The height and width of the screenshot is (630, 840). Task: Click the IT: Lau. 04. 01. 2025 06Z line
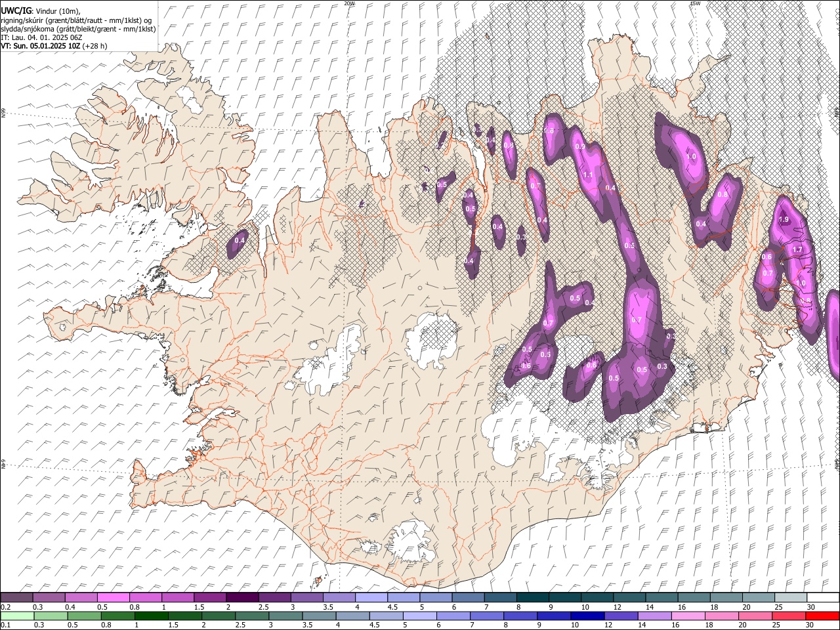click(x=41, y=37)
